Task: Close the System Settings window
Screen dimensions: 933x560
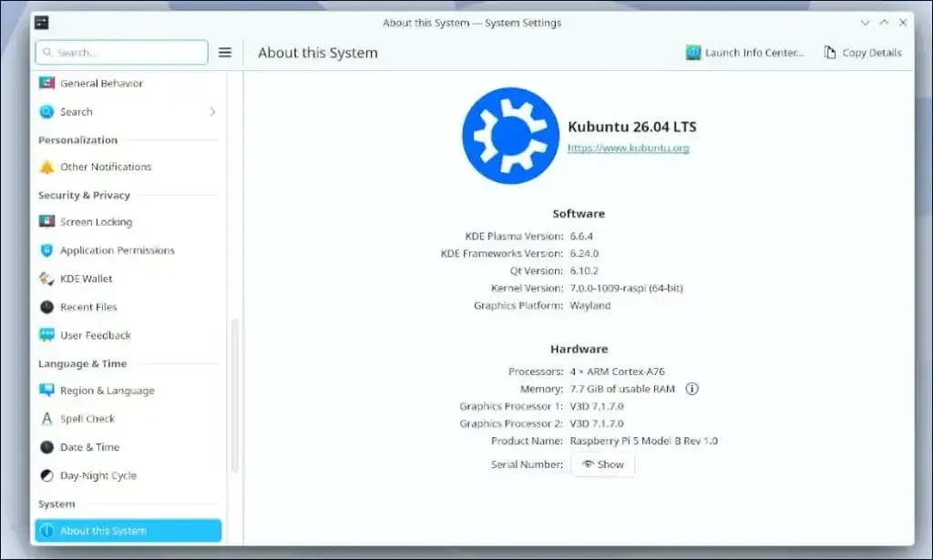Action: point(903,23)
